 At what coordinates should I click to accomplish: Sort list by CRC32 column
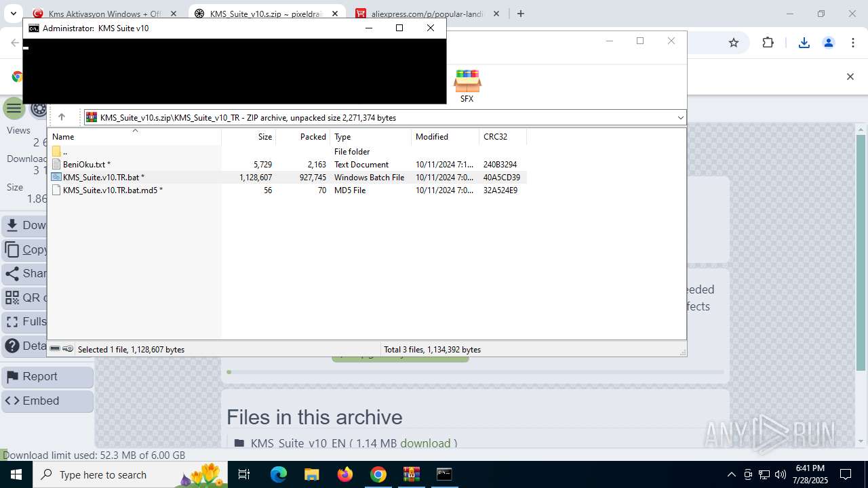502,137
